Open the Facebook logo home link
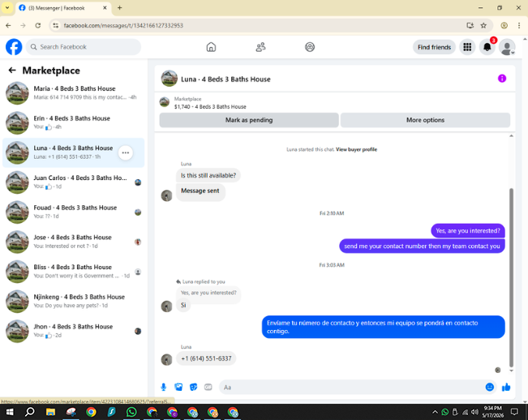Image resolution: width=528 pixels, height=420 pixels. [x=14, y=47]
